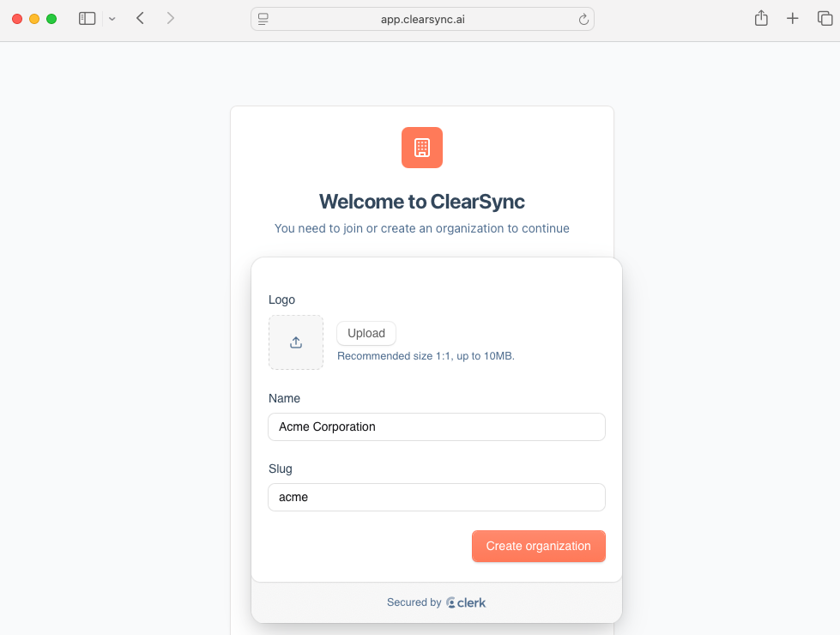This screenshot has width=840, height=635.
Task: Click the Name label
Action: pos(284,398)
